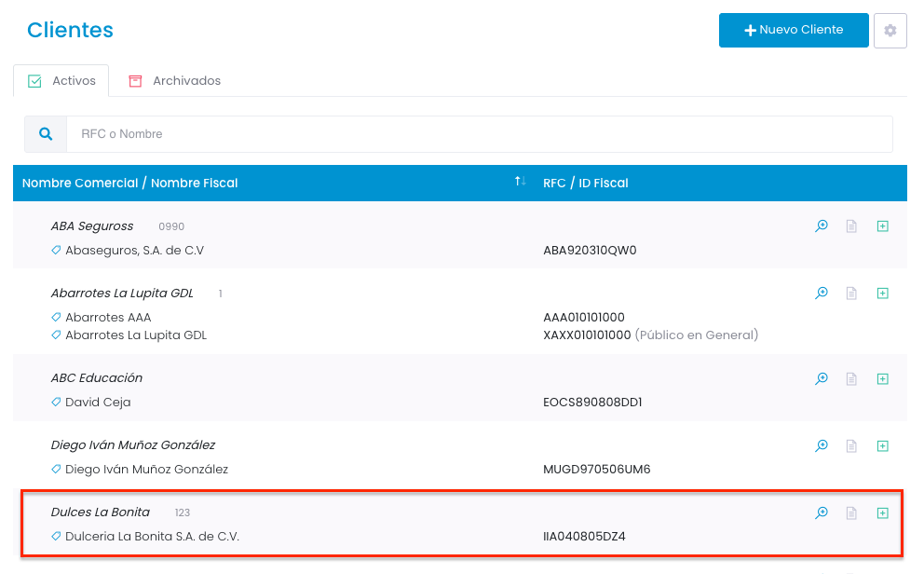The height and width of the screenshot is (574, 924).
Task: Click fiscal name Abaseguros, S.A. de C.V
Action: [x=135, y=250]
